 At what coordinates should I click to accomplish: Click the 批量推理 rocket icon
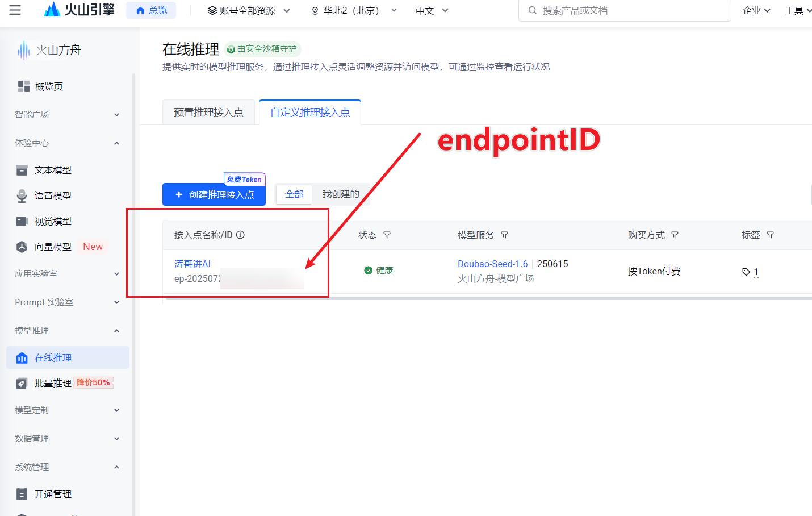pyautogui.click(x=22, y=383)
